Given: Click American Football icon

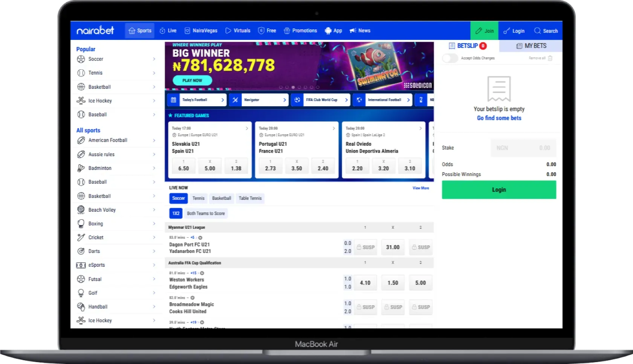Looking at the screenshot, I should click(81, 140).
